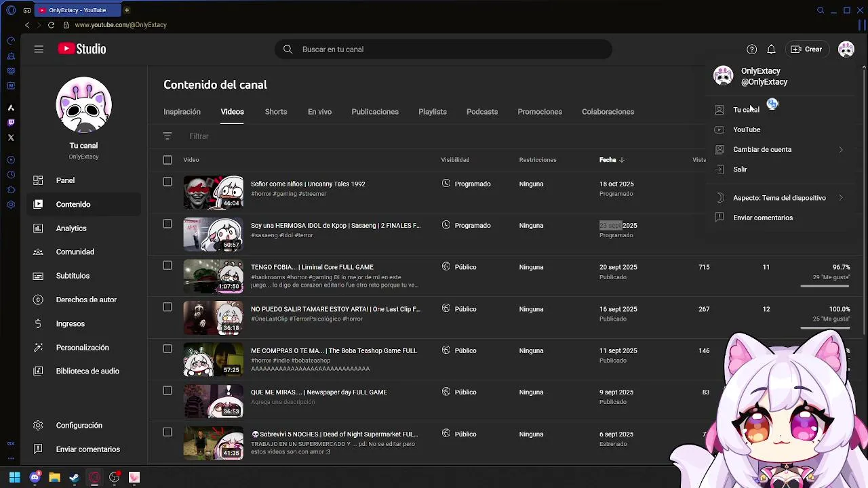Open 'QUE ME MIRAS... | Newspaper day' title

(x=319, y=392)
